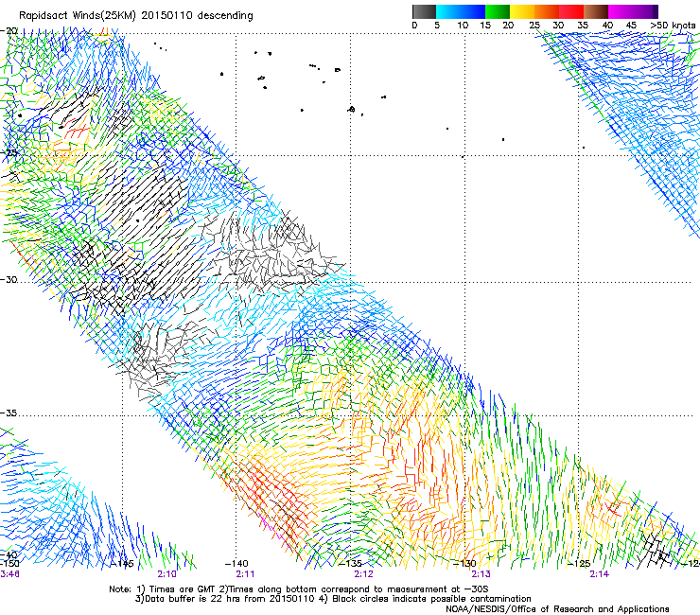The height and width of the screenshot is (615, 700).
Task: Click 'NOAA/NESDIS/Office of Research and Applications' credit
Action: [x=557, y=609]
